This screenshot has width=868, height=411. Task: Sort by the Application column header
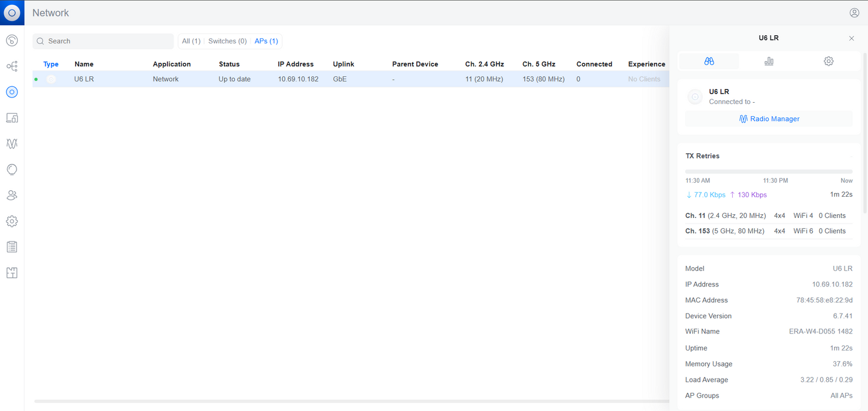[172, 64]
